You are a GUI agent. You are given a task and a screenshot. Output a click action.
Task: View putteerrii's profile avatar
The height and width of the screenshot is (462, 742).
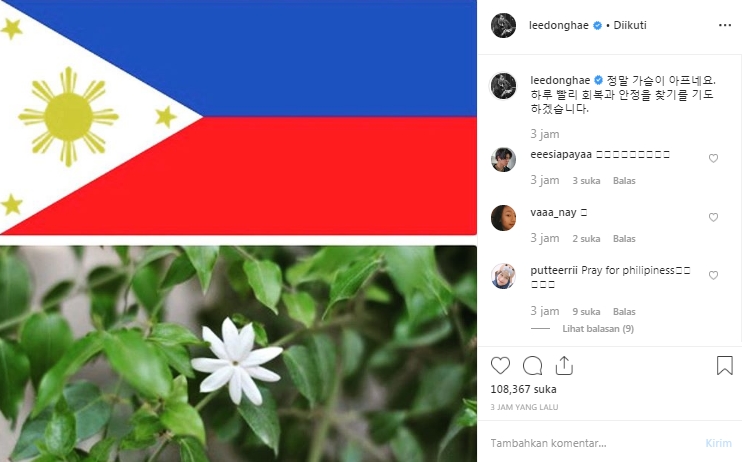[x=504, y=276]
